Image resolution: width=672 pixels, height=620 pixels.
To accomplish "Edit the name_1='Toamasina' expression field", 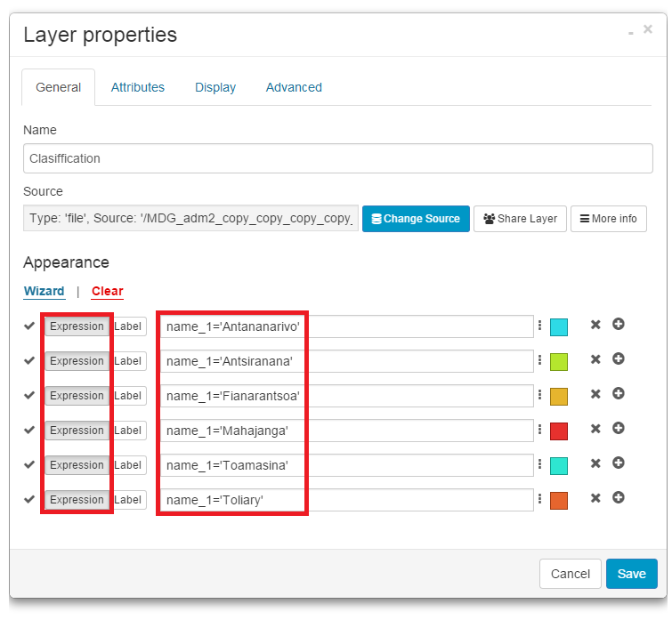I will [347, 465].
